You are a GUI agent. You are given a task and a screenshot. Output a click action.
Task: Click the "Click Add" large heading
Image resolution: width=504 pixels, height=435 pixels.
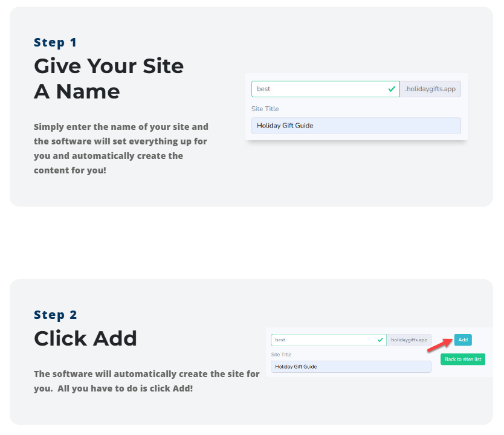pyautogui.click(x=85, y=338)
